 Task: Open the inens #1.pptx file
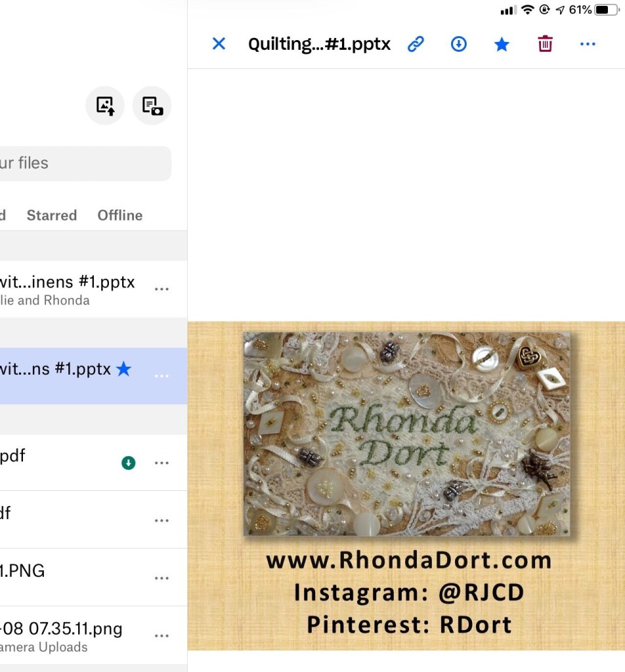pyautogui.click(x=66, y=283)
